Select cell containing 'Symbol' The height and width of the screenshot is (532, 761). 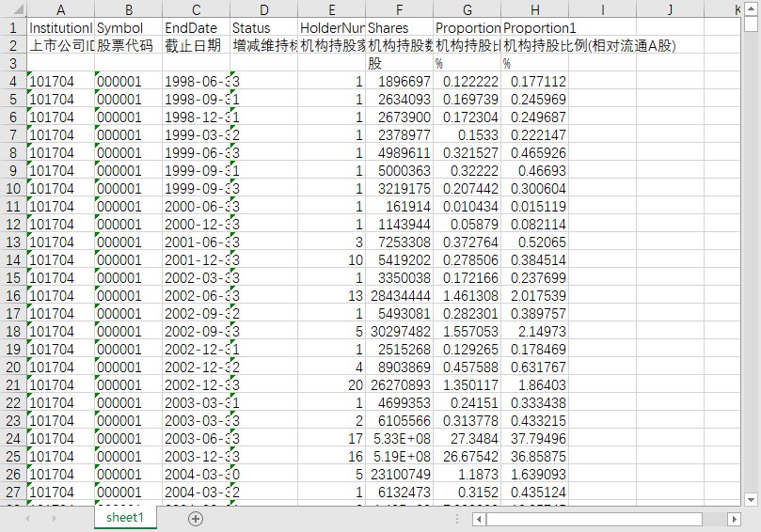pyautogui.click(x=129, y=27)
